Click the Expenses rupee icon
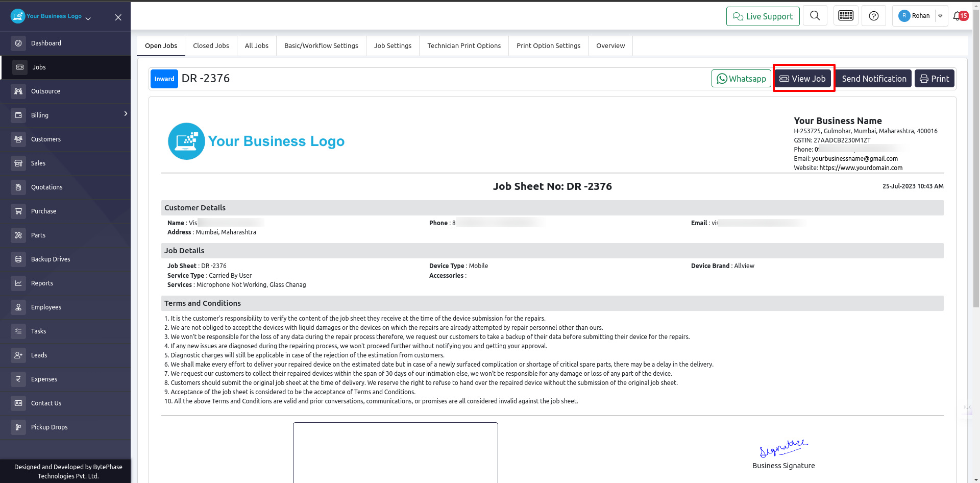 pyautogui.click(x=18, y=379)
